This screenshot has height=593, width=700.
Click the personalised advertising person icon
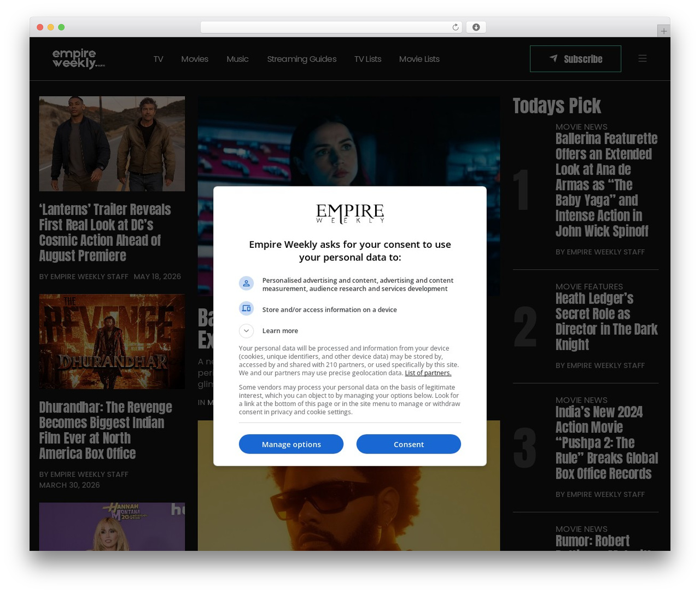(246, 283)
